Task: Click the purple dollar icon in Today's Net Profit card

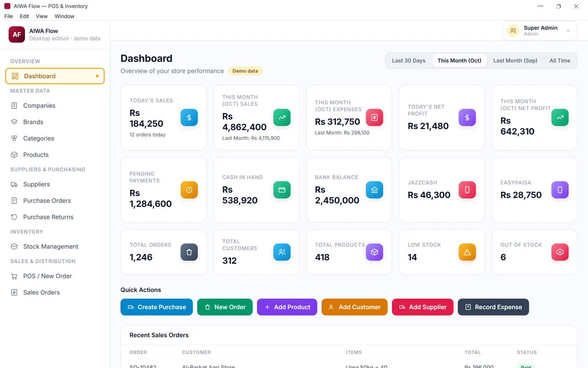Action: (x=467, y=117)
